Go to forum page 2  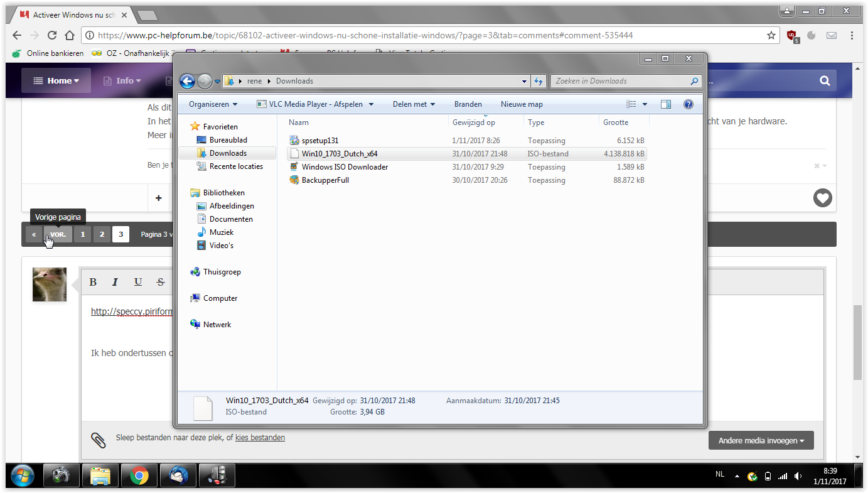tap(102, 234)
